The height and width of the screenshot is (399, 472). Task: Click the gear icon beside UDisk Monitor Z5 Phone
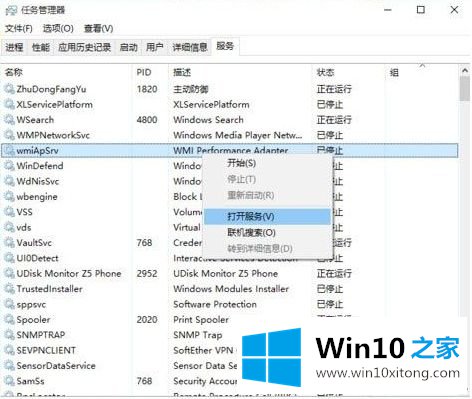9,273
